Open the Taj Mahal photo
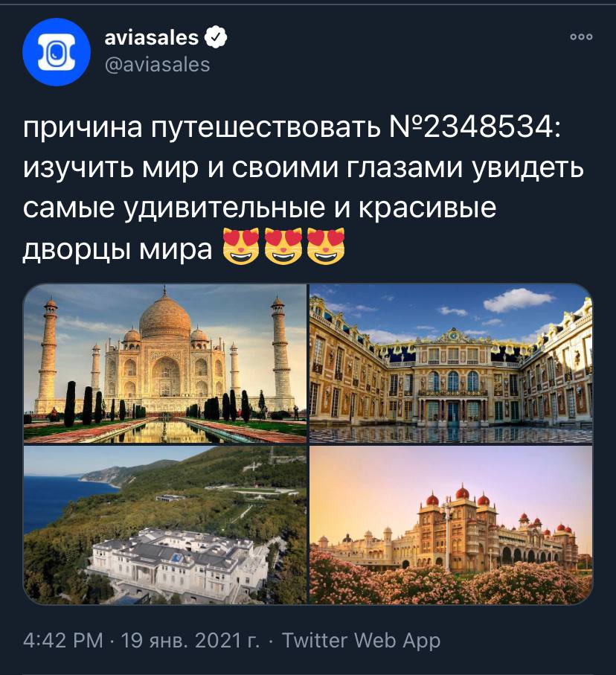The width and height of the screenshot is (616, 675). pos(165,363)
